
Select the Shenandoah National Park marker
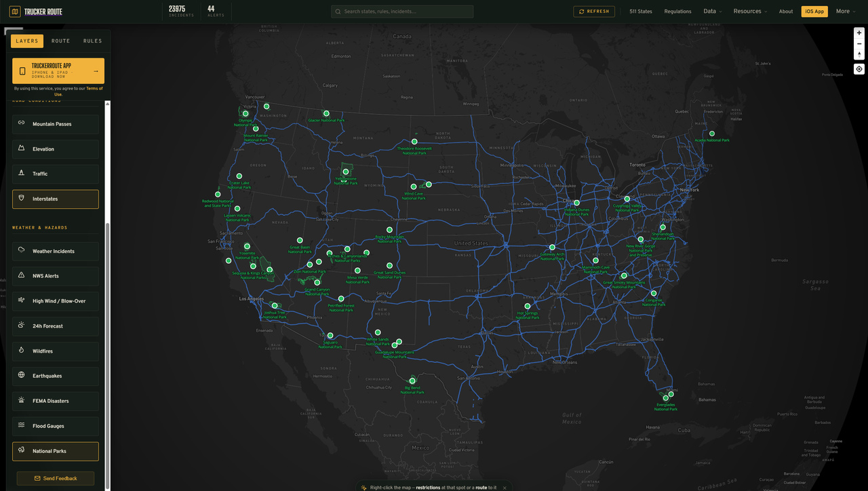click(663, 227)
